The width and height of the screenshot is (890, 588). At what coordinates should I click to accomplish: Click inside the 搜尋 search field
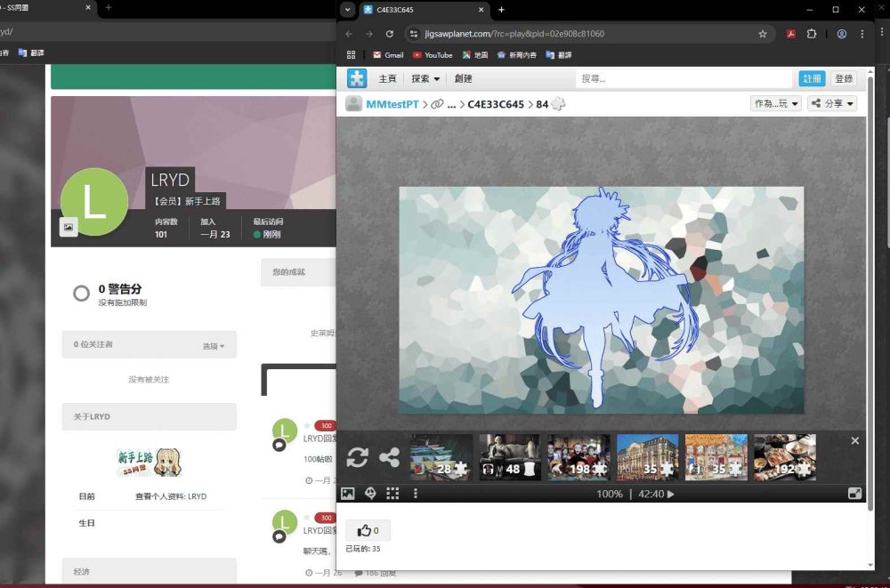(x=684, y=79)
